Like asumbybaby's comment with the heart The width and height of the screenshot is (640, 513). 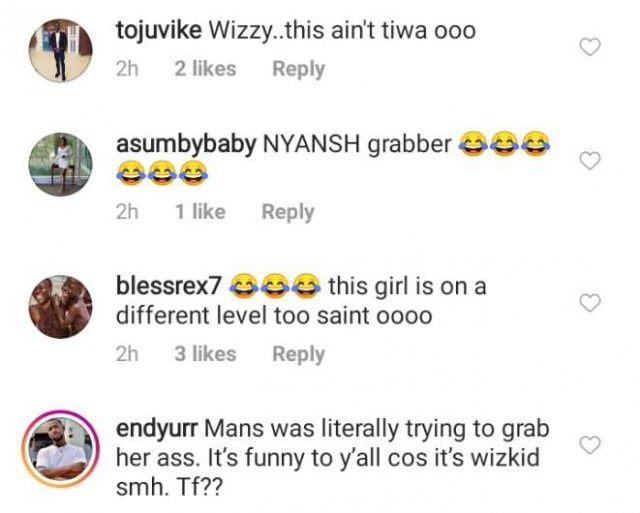(x=590, y=160)
